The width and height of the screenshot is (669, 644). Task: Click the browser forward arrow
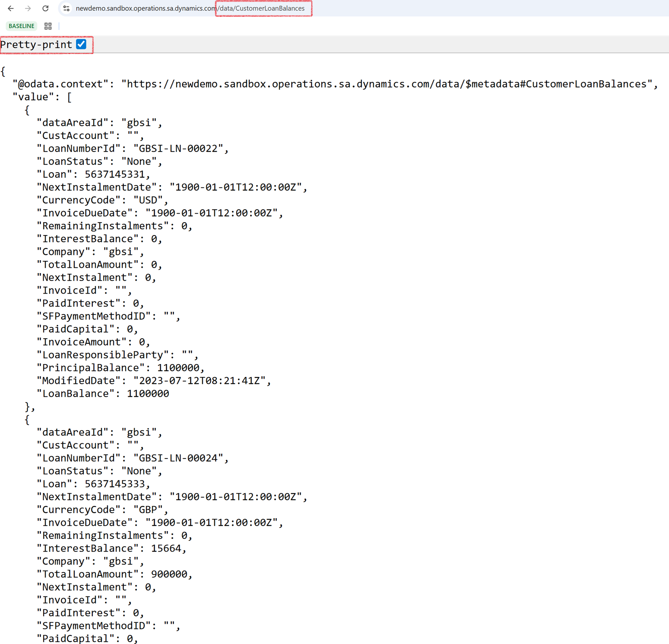(x=28, y=8)
